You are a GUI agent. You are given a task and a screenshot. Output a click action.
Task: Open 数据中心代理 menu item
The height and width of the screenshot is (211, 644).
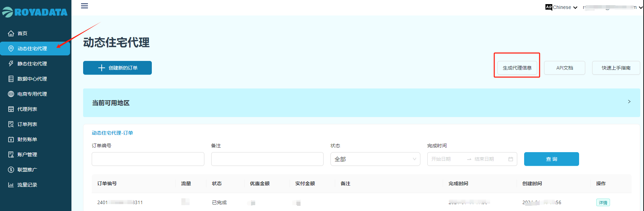coord(35,79)
